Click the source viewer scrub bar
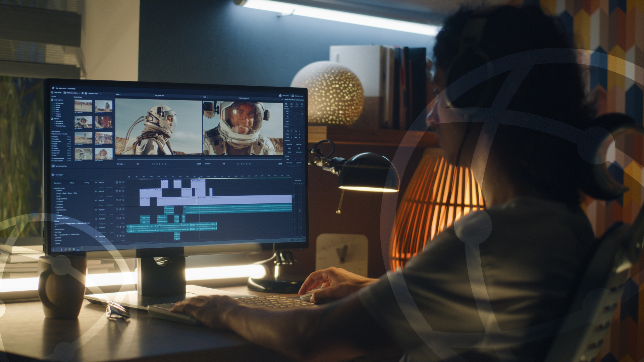 point(159,160)
